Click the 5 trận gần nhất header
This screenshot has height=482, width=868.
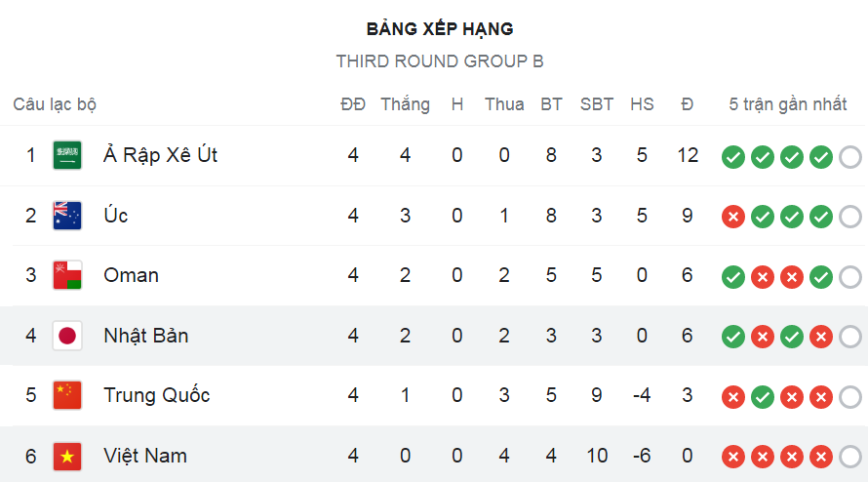[788, 104]
